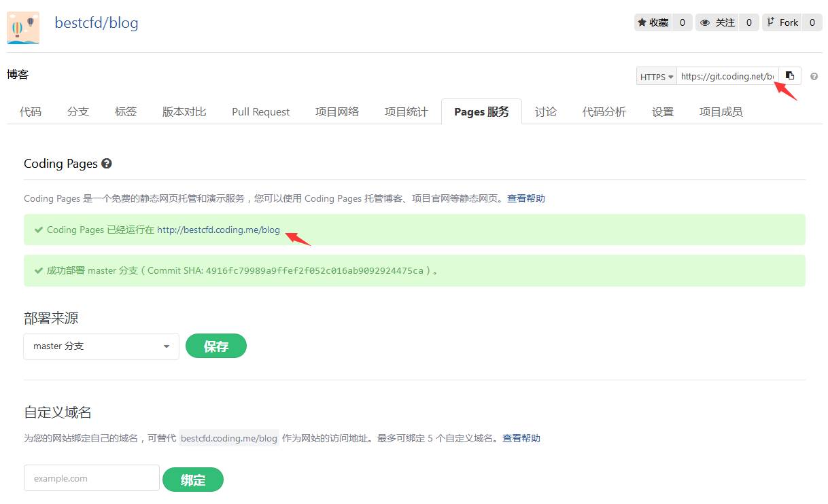
Task: Click the git repository URL field
Action: coord(727,77)
